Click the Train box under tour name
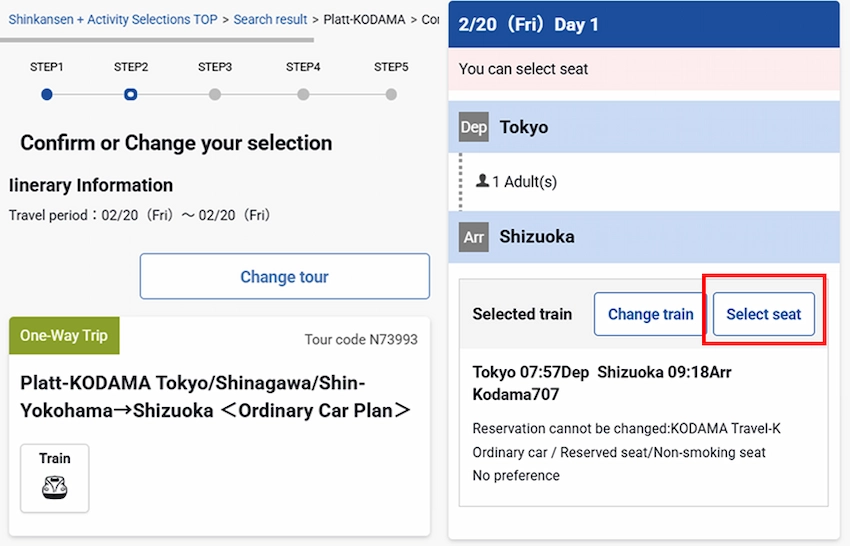Image resolution: width=850 pixels, height=546 pixels. (55, 478)
